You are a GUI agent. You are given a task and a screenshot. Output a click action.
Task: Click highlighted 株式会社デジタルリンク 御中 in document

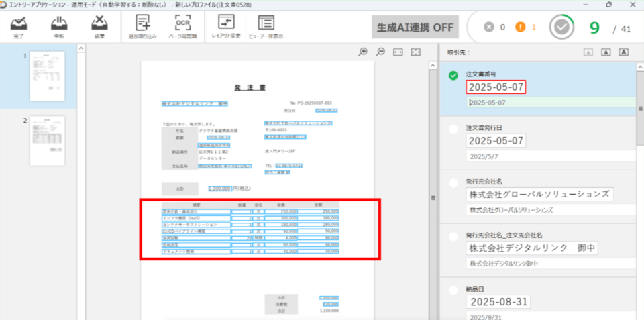point(195,103)
